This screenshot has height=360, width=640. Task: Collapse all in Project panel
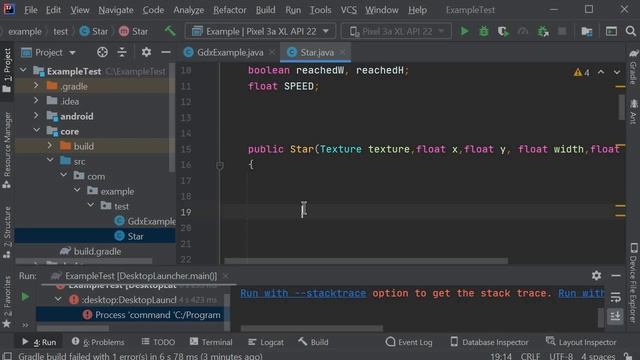pyautogui.click(x=122, y=52)
